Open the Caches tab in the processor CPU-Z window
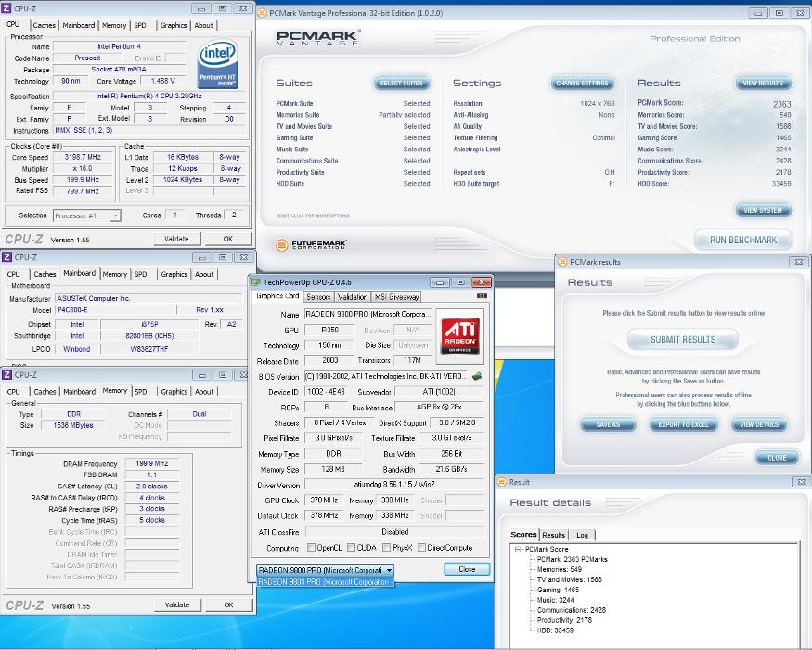 coord(44,25)
